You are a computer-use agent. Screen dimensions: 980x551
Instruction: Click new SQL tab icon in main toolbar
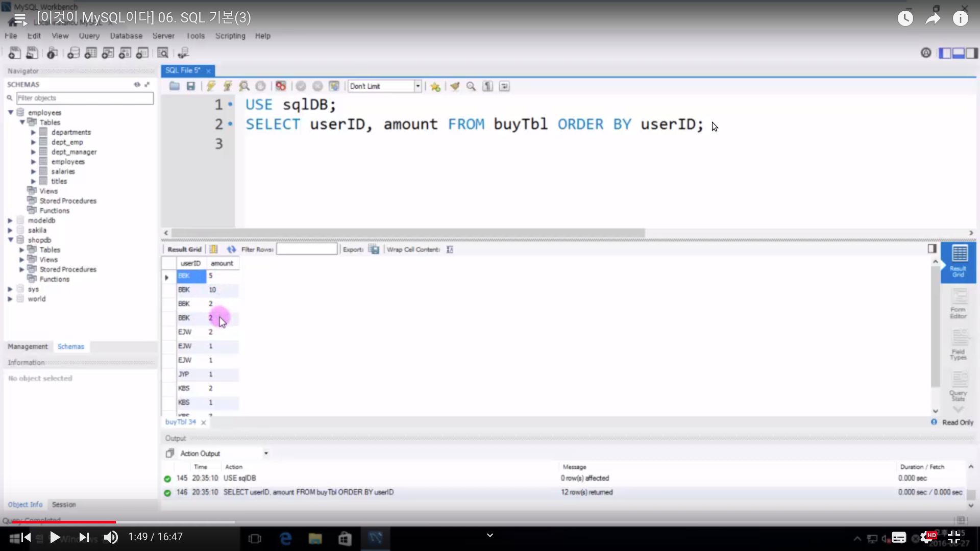[x=15, y=53]
